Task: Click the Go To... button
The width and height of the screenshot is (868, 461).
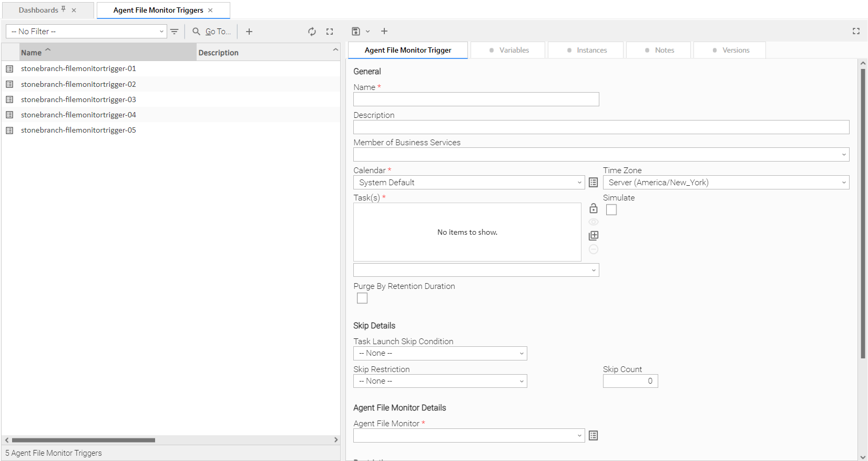Action: coord(212,32)
